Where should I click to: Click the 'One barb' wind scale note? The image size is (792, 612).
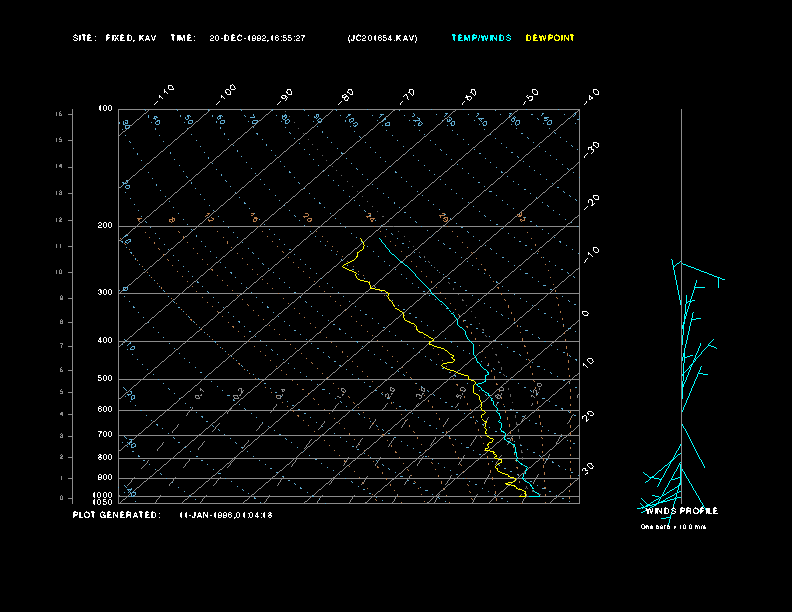coord(673,527)
